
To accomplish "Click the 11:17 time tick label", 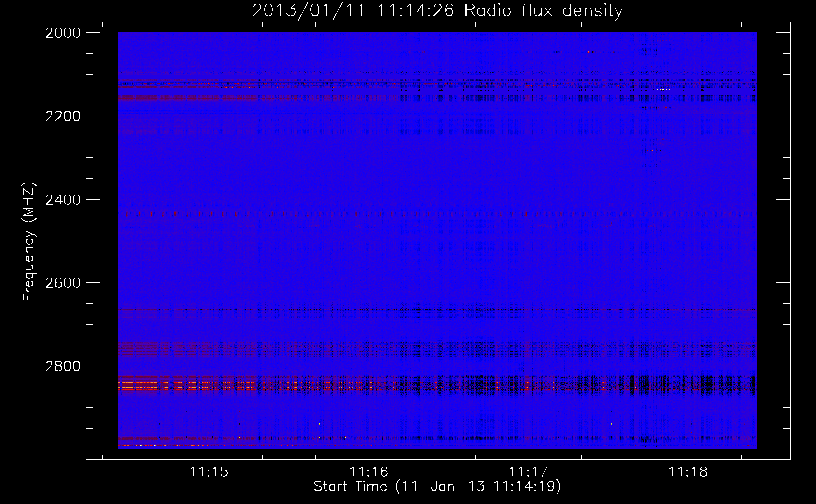I will point(528,472).
